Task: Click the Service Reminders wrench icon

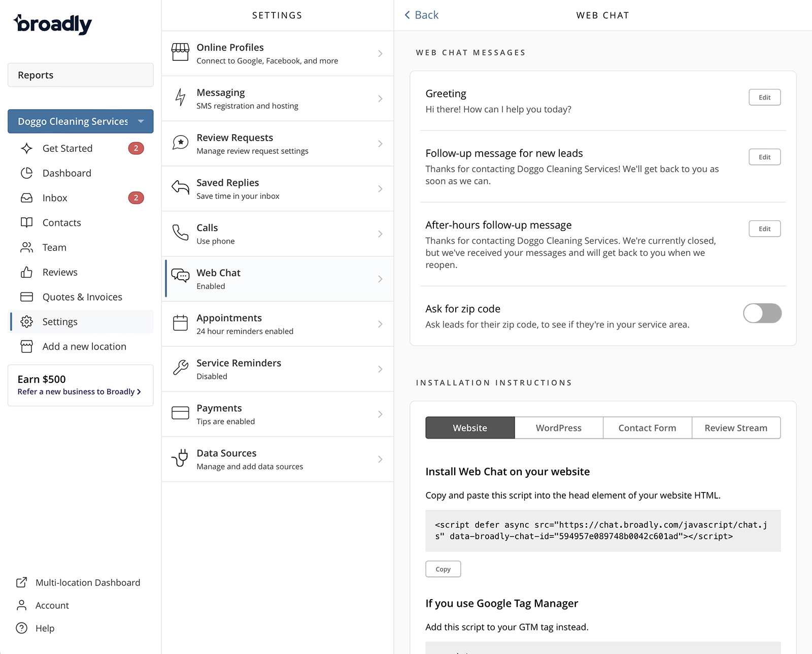Action: tap(180, 368)
